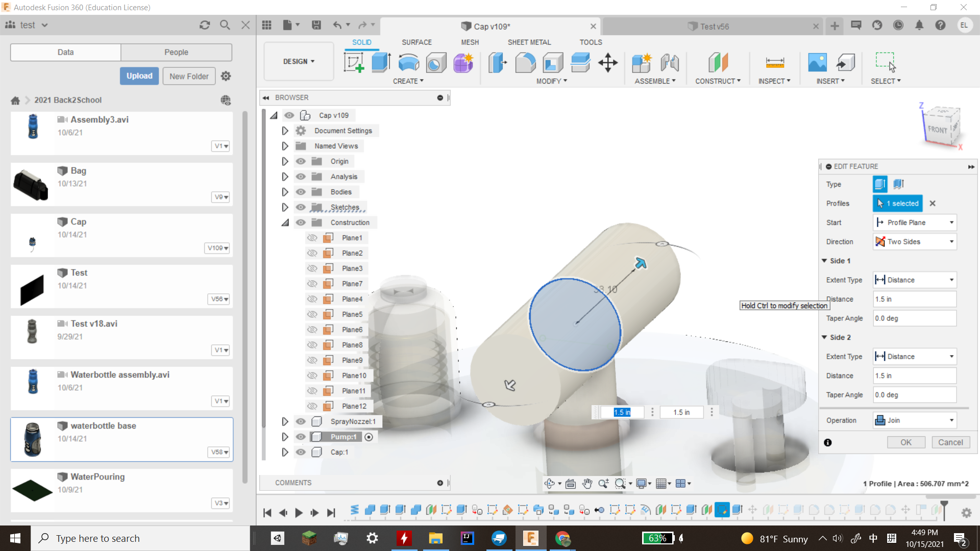Select the Create Sketch tool
Screen dimensions: 980x551
pos(354,62)
